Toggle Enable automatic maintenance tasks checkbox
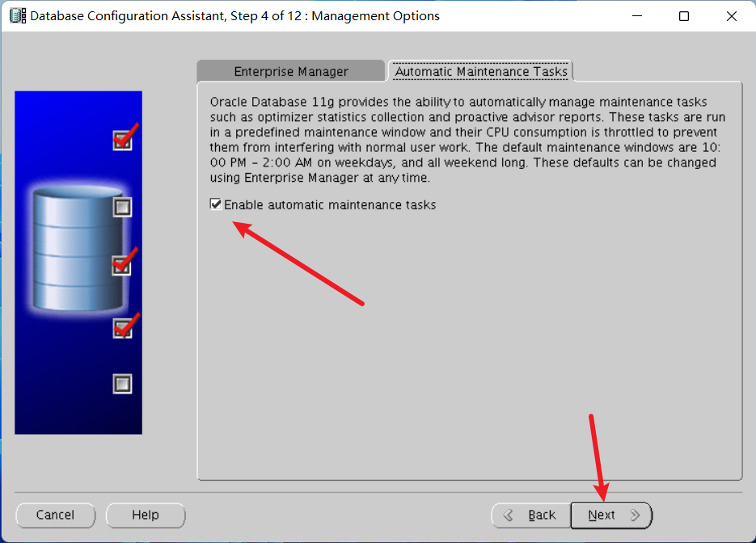Screen dimensions: 756x543 point(216,204)
